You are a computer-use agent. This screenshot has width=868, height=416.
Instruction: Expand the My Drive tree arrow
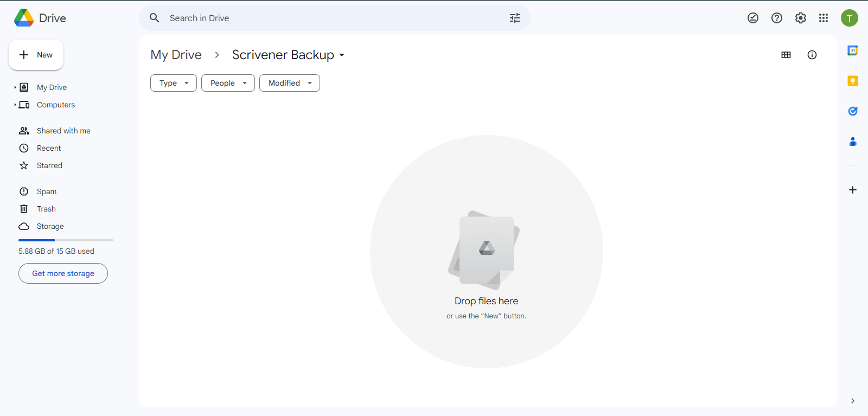(x=15, y=87)
